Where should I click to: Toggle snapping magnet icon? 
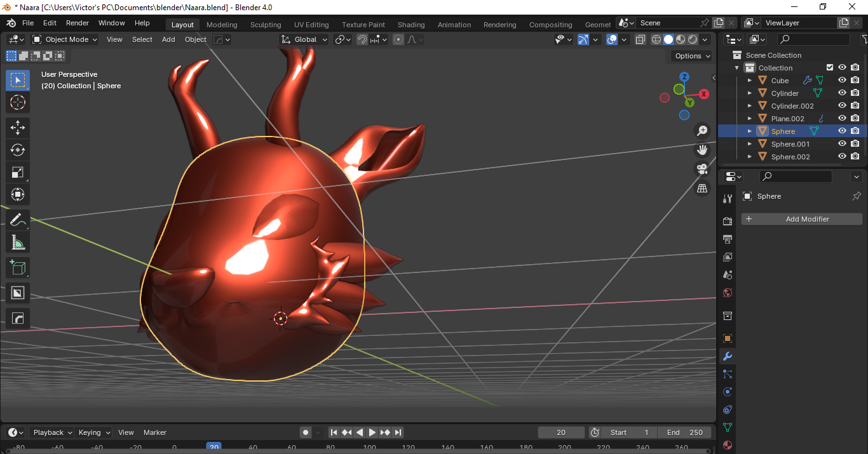362,39
